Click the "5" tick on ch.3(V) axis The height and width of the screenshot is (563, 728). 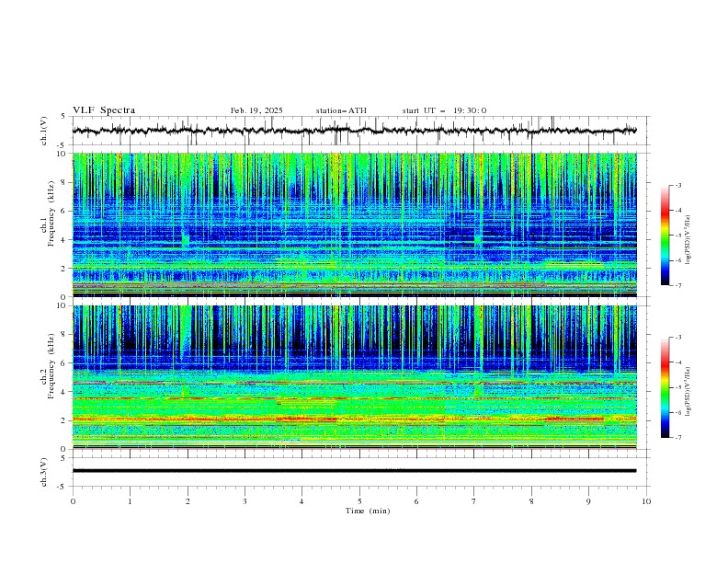coord(64,457)
